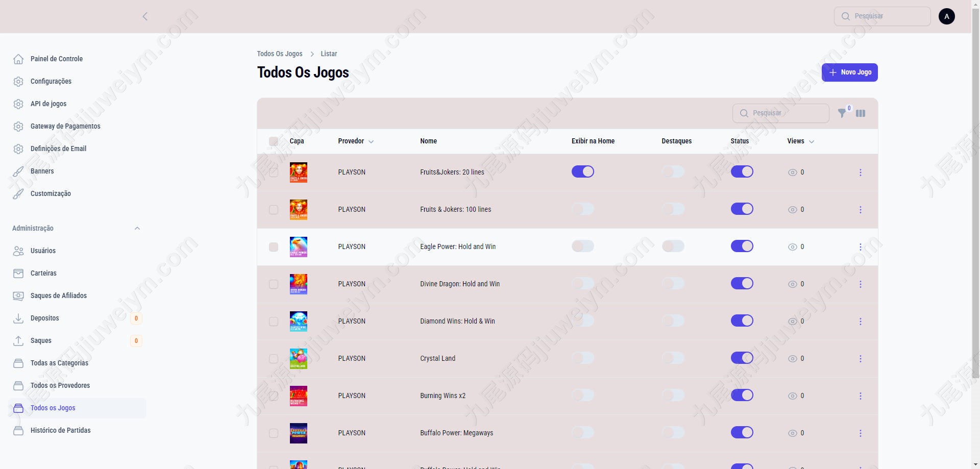
Task: Click the Todos Os Jogos breadcrumb link
Action: pos(280,54)
